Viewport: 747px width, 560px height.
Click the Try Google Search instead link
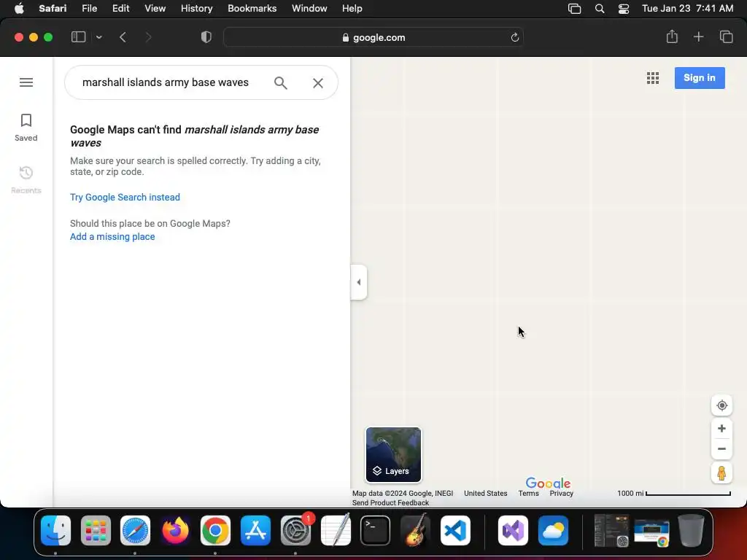125,197
